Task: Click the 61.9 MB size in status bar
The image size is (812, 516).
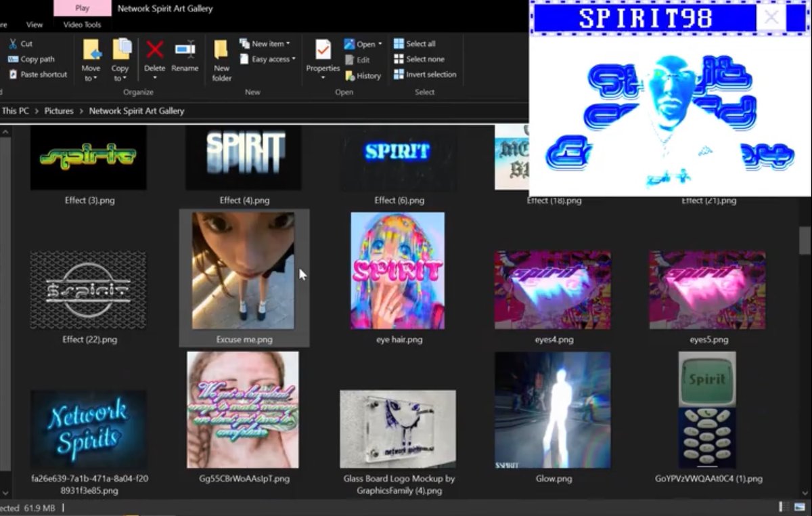Action: coord(39,507)
